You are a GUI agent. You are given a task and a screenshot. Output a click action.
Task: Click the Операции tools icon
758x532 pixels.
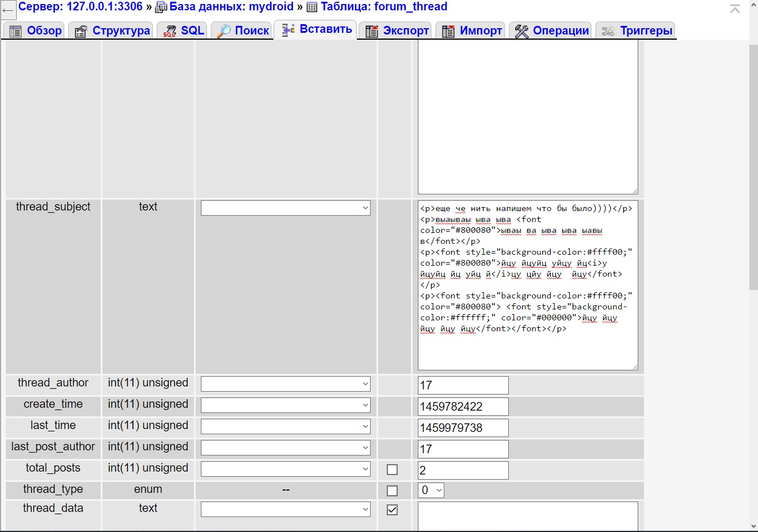point(521,31)
